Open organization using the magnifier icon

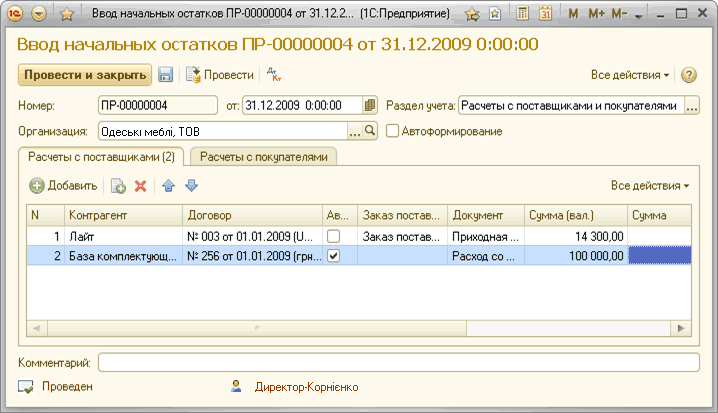tap(369, 131)
